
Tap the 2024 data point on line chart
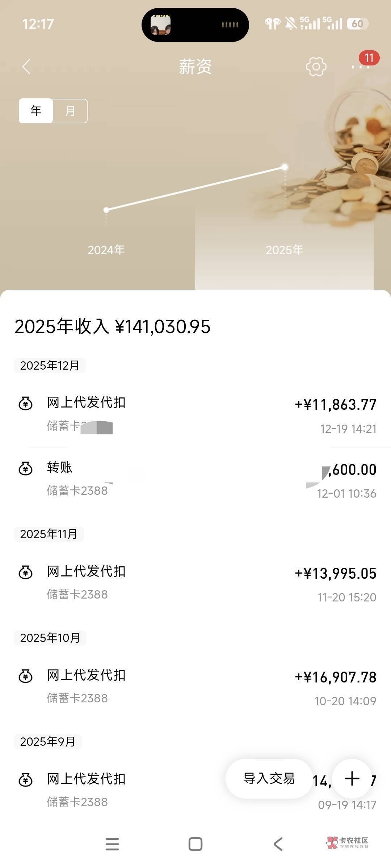point(106,210)
